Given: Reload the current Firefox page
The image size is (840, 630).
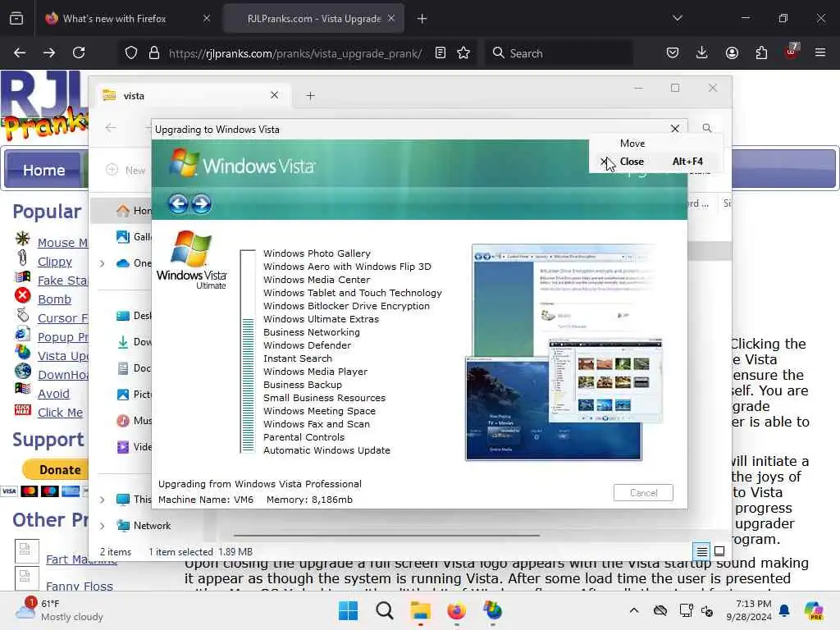Looking at the screenshot, I should tap(79, 52).
